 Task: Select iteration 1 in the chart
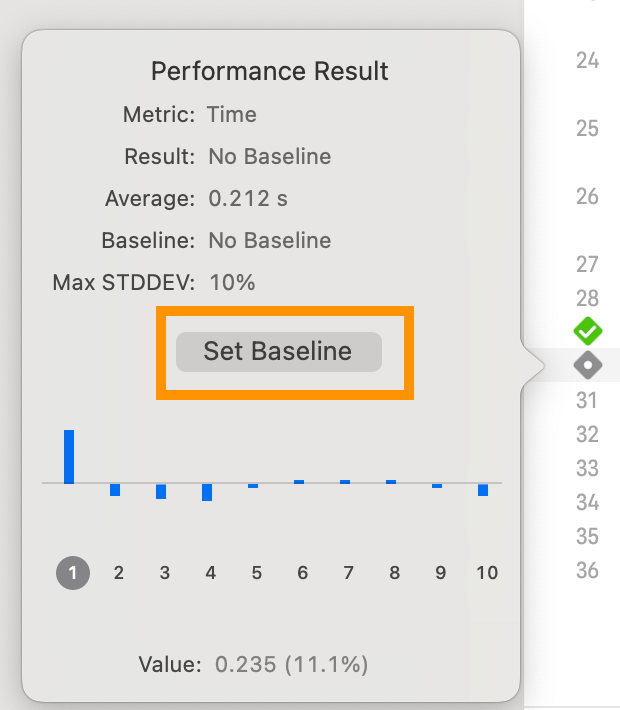pyautogui.click(x=72, y=573)
